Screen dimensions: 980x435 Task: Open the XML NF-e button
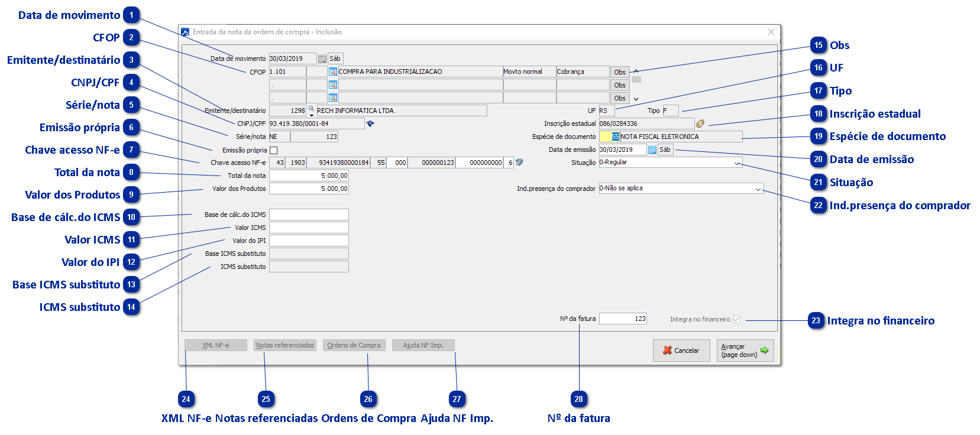(x=216, y=345)
